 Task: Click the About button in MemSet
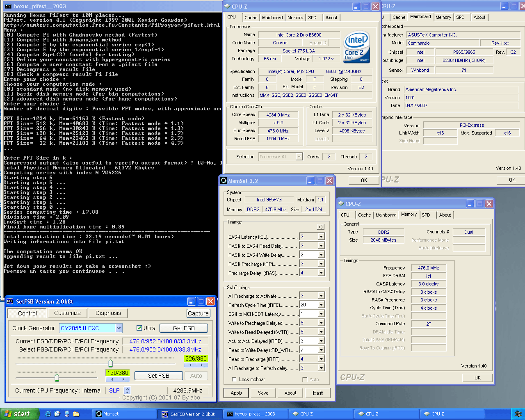click(x=290, y=393)
